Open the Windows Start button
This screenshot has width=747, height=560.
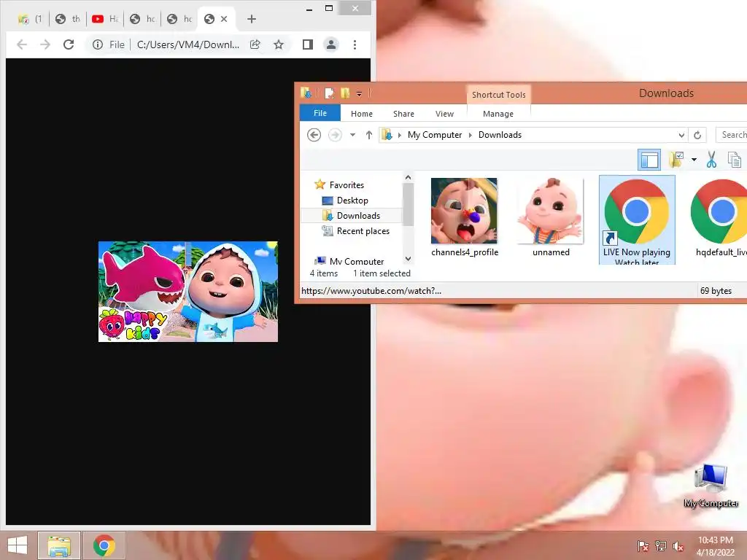pos(18,545)
